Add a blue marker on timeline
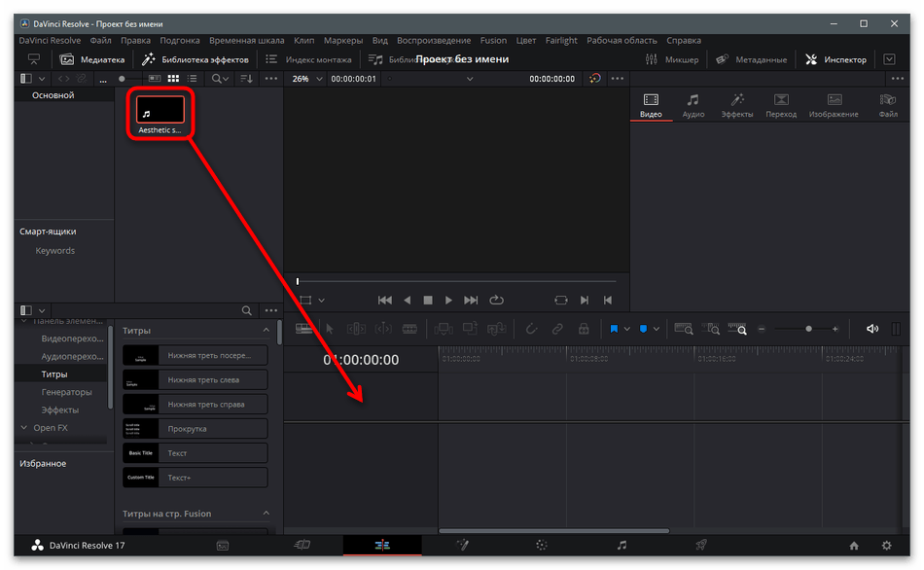 (644, 329)
